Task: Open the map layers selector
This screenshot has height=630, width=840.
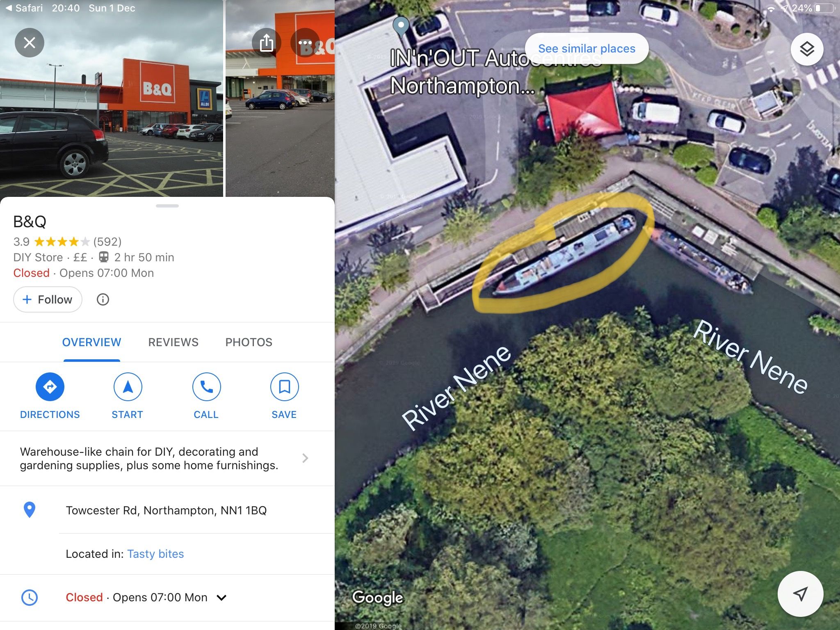Action: click(x=807, y=50)
